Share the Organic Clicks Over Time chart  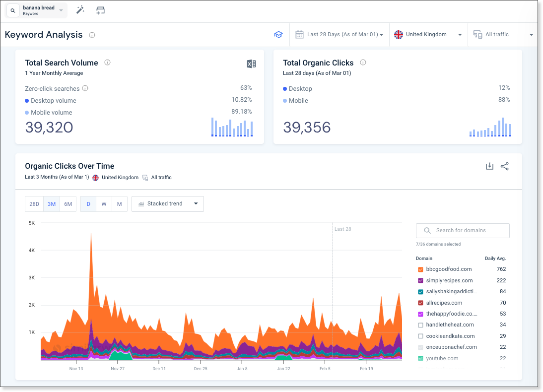coord(505,166)
